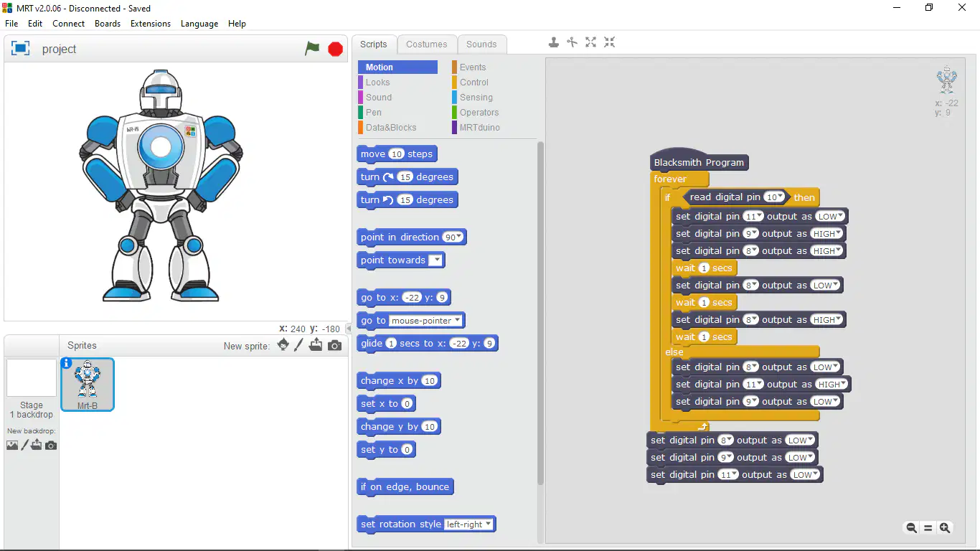The height and width of the screenshot is (551, 980).
Task: Click the change x by value field
Action: click(429, 381)
